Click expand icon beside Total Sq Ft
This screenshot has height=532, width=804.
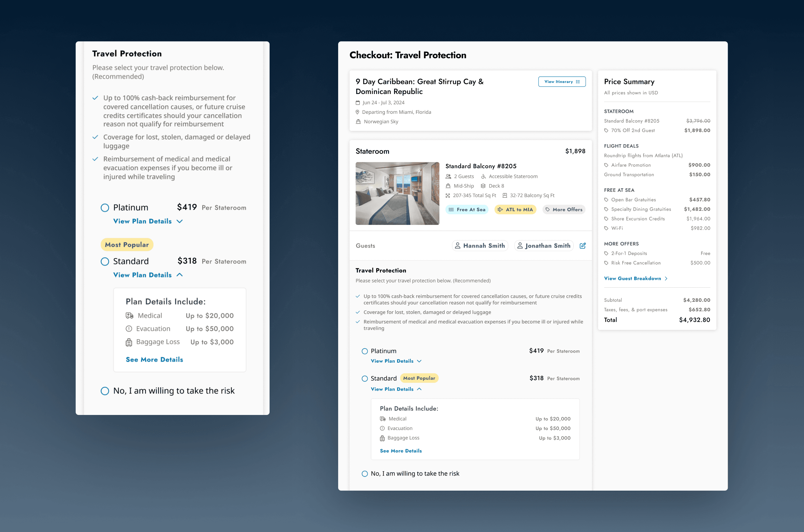coord(448,196)
